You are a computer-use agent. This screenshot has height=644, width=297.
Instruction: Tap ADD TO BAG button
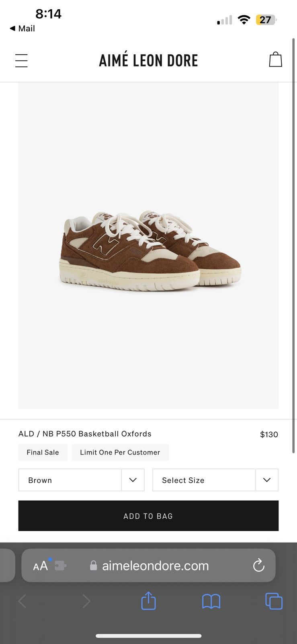click(x=148, y=516)
